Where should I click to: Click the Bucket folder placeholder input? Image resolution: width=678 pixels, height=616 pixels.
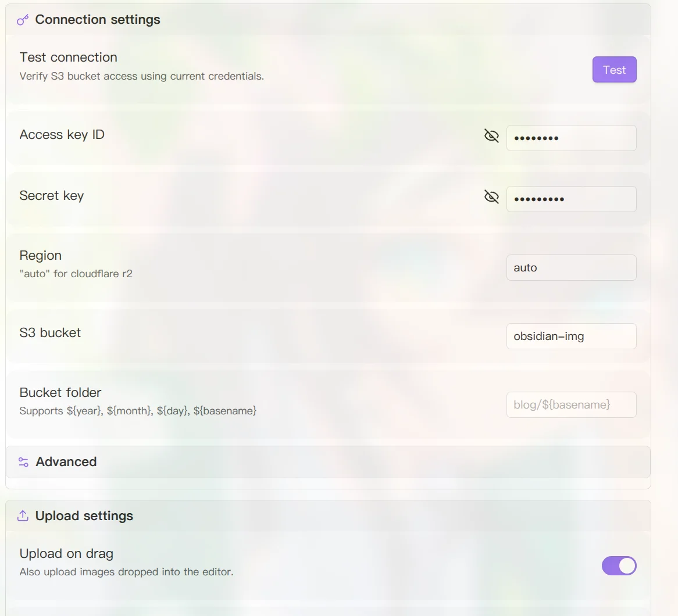(571, 404)
